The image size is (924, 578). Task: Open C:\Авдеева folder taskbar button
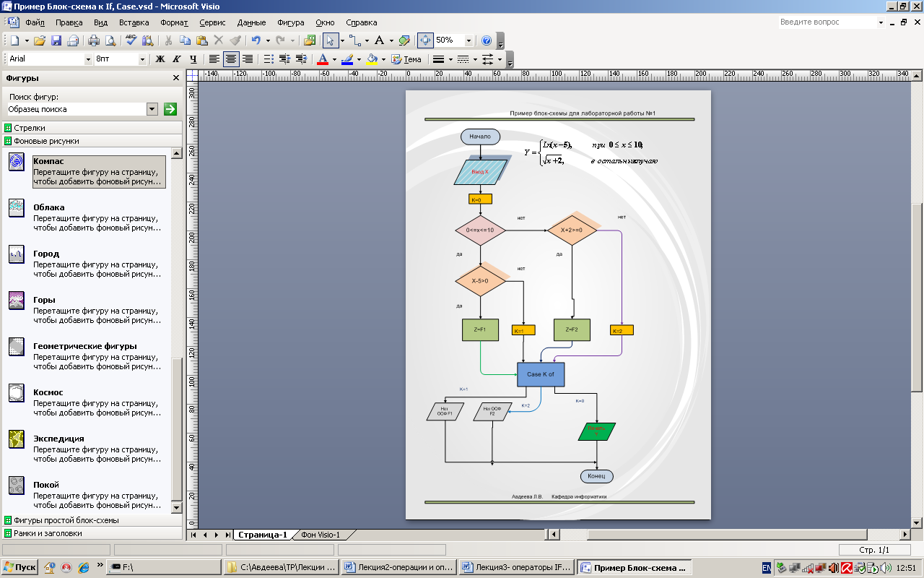click(281, 567)
